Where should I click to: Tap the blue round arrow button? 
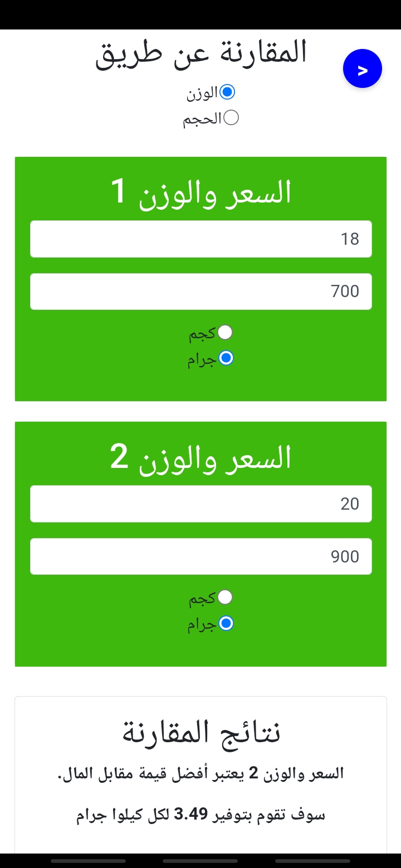pyautogui.click(x=362, y=69)
